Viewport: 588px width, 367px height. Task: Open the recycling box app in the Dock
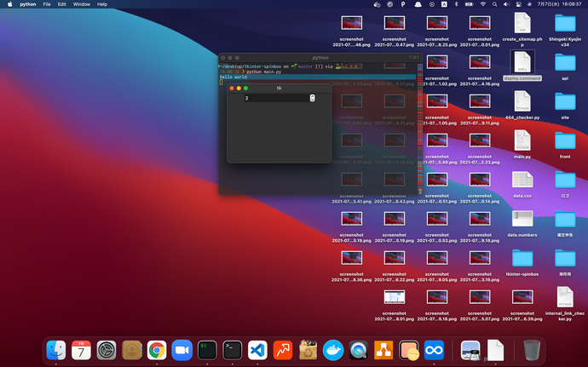308,350
